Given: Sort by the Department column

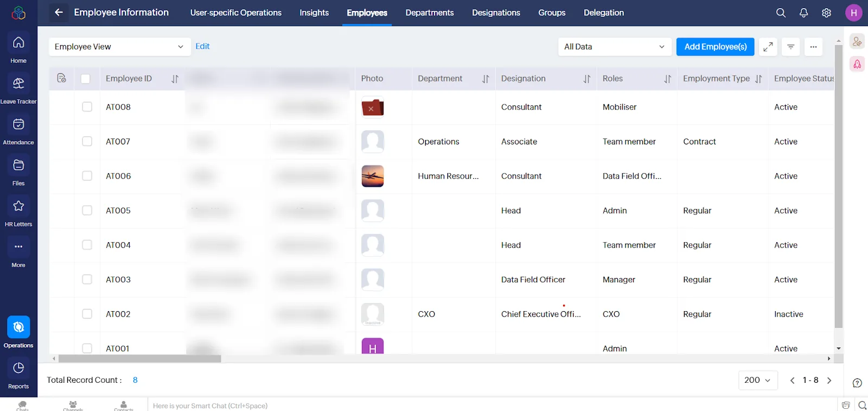Looking at the screenshot, I should pos(486,79).
